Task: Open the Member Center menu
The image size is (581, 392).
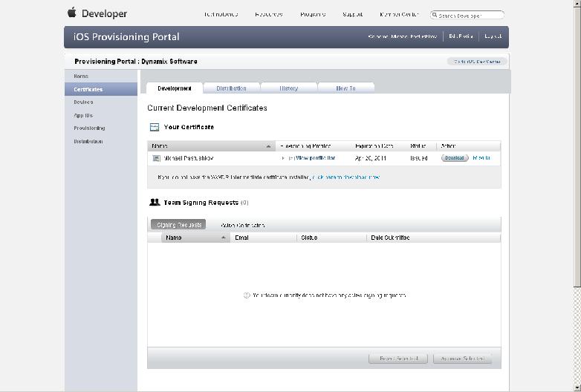Action: (x=399, y=14)
